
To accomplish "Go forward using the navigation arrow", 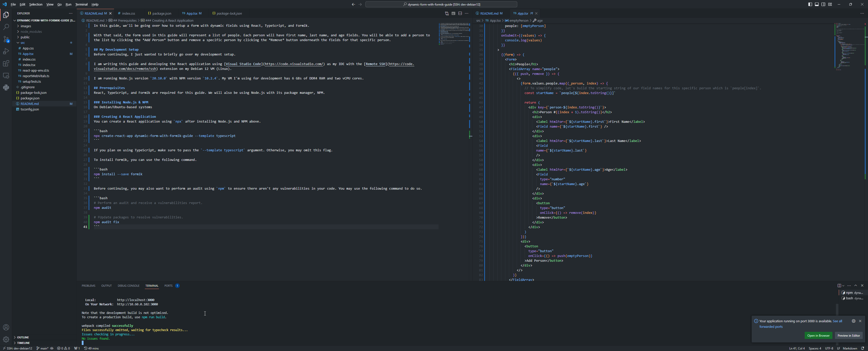I will (360, 4).
